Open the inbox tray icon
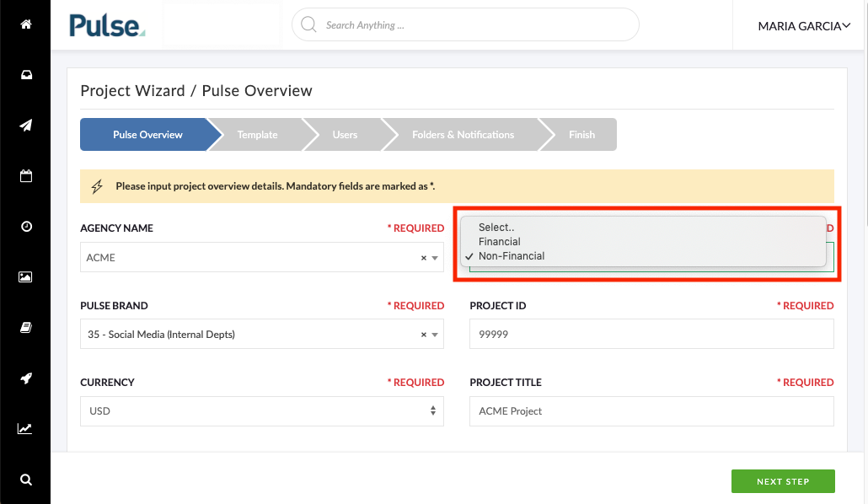The image size is (868, 504). 26,75
